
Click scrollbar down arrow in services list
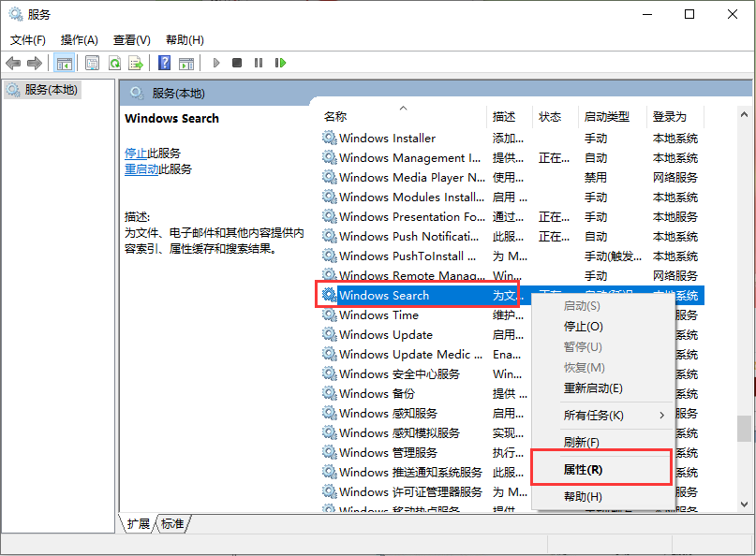pos(744,504)
